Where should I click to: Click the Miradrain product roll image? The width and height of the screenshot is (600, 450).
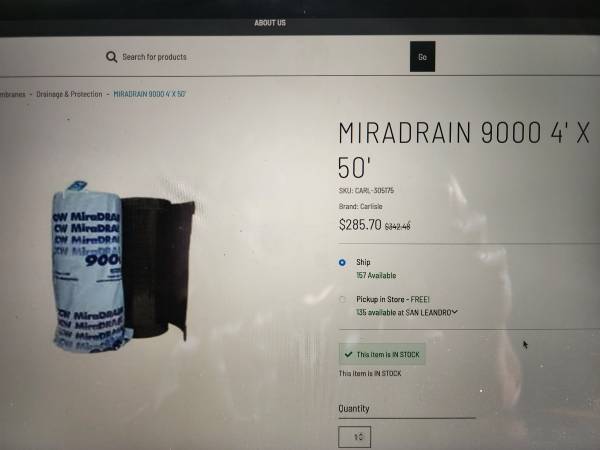123,267
